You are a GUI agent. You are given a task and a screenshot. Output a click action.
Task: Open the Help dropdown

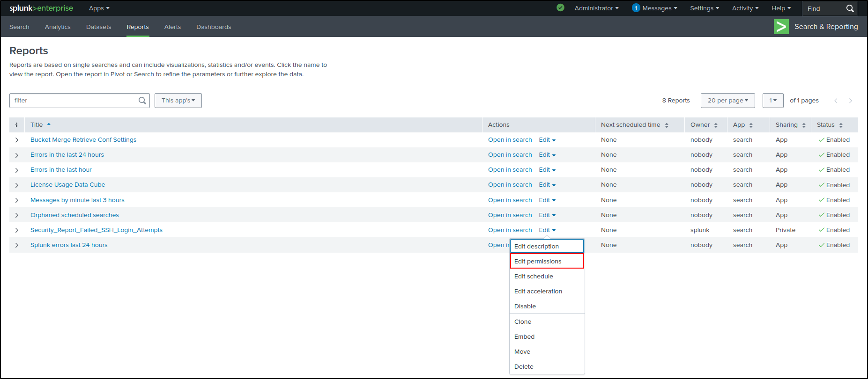(781, 8)
